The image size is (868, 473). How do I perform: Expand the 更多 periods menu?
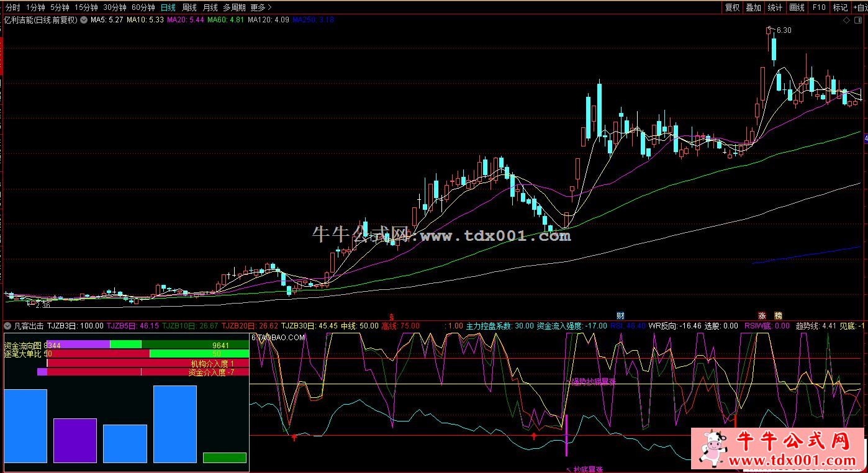coord(261,7)
